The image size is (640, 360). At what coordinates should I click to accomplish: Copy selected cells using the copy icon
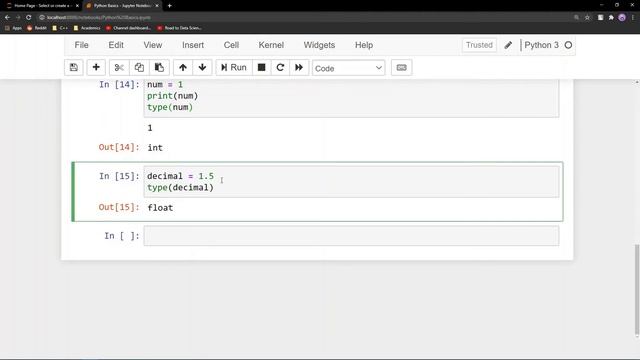click(139, 68)
